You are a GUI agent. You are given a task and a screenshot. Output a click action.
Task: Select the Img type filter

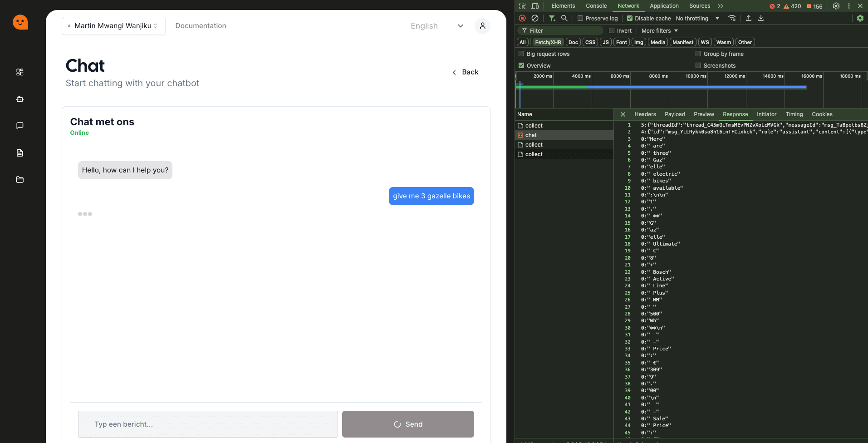click(639, 42)
